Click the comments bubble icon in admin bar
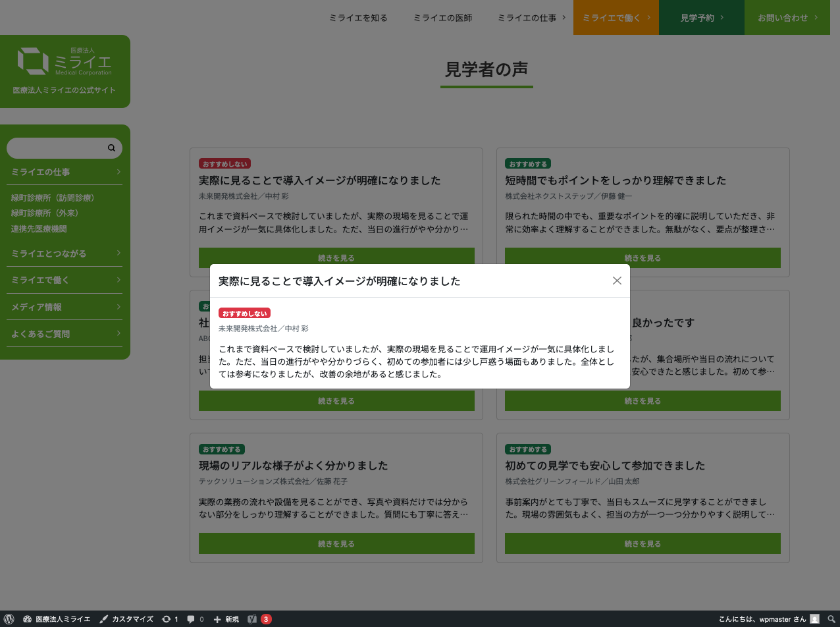840x627 pixels. coord(191,619)
